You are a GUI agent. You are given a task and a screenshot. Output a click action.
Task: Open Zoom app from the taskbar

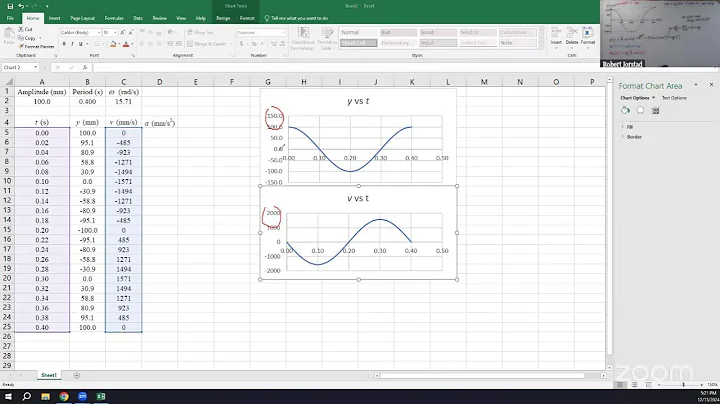point(82,397)
